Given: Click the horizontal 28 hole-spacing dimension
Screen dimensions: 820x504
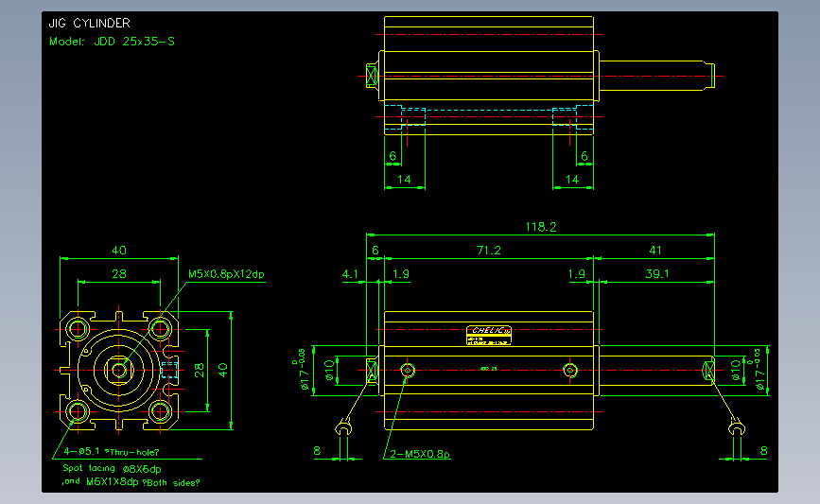Looking at the screenshot, I should [x=119, y=274].
